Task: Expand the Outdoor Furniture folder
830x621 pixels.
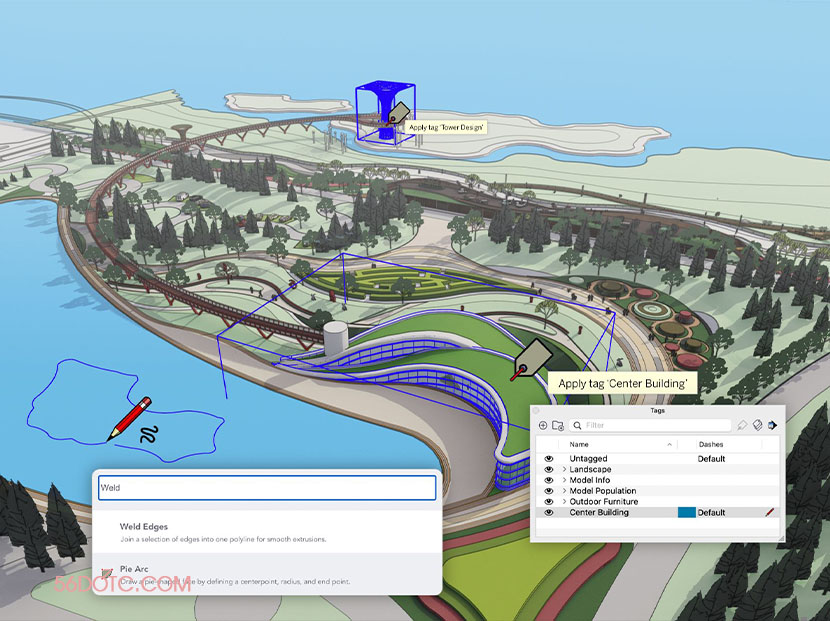Action: (564, 502)
